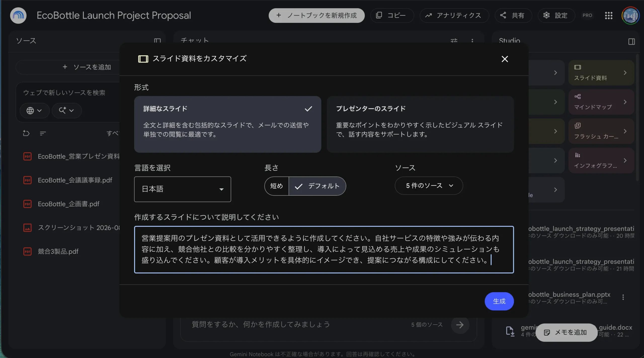Screen dimensions: 644x358
Task: Open the スライド資料 Studio card
Action: point(601,73)
